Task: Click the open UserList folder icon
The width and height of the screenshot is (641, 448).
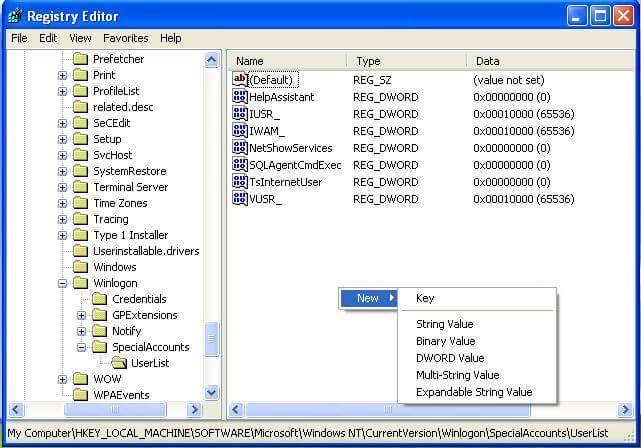Action: 119,363
